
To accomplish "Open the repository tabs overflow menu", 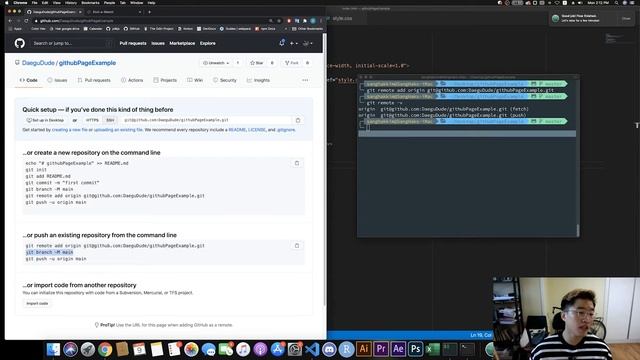I will pos(305,80).
